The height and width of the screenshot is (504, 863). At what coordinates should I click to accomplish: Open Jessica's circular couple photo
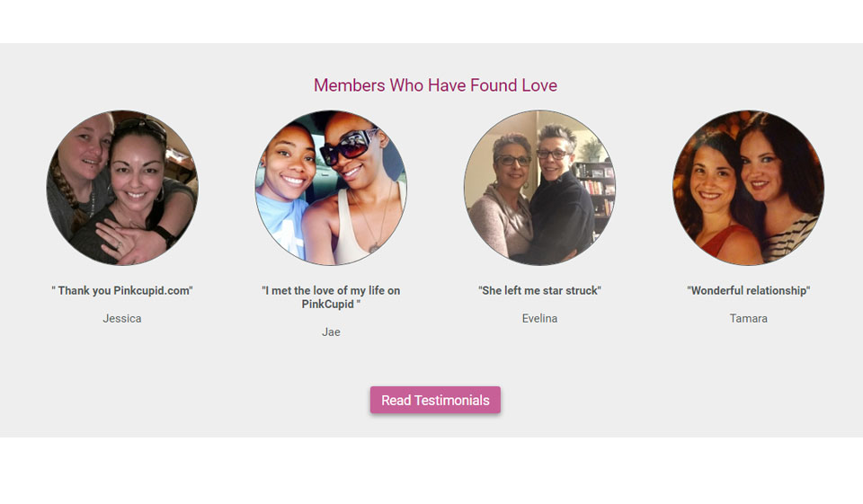[122, 188]
